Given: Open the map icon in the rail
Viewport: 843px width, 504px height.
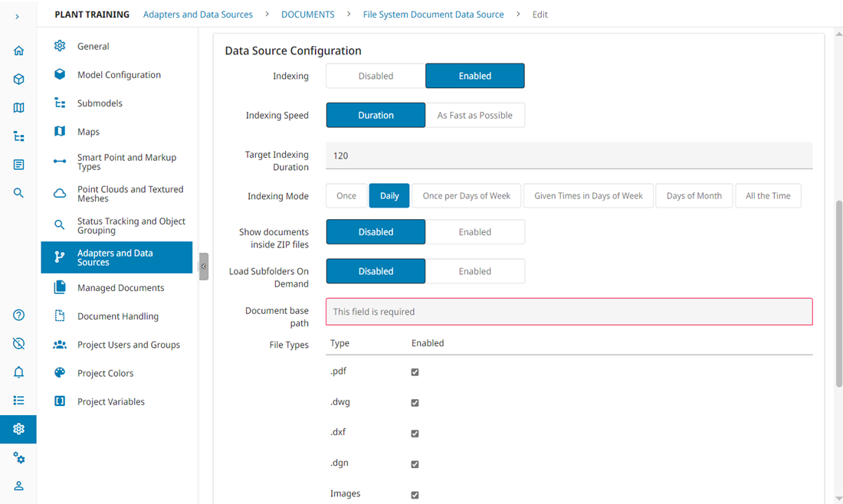Looking at the screenshot, I should (x=18, y=107).
